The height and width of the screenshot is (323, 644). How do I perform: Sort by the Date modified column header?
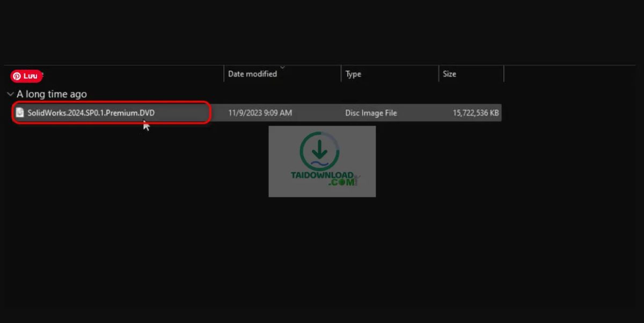coord(252,74)
